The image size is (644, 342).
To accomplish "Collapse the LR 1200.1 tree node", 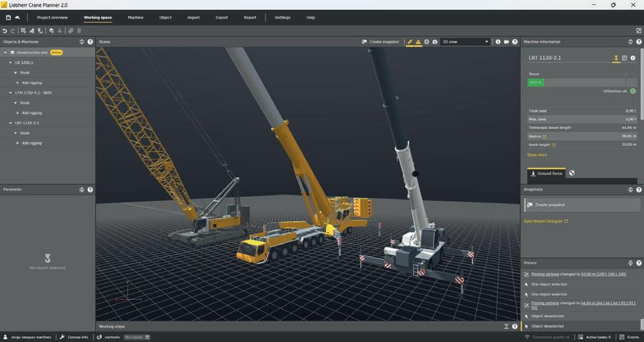I will 10,62.
